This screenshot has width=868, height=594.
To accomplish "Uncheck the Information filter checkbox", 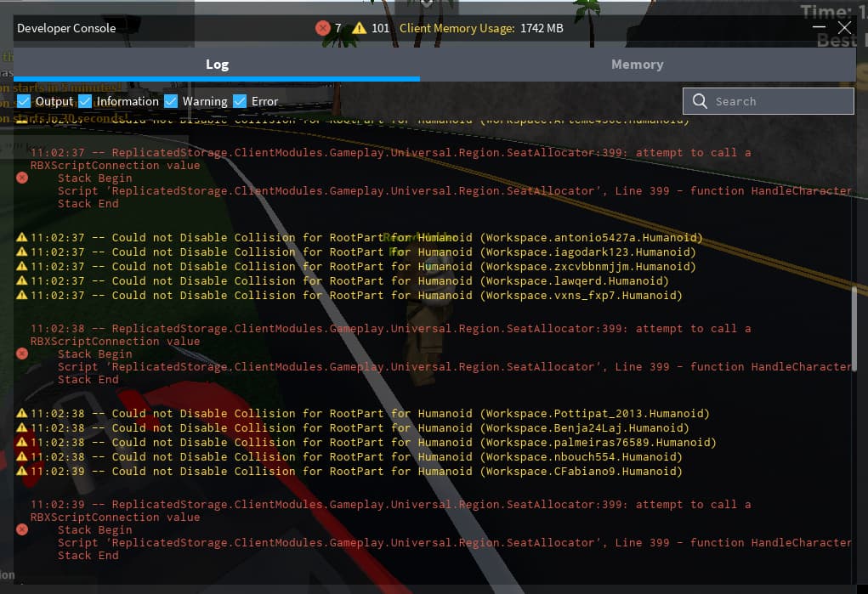I will click(x=85, y=101).
